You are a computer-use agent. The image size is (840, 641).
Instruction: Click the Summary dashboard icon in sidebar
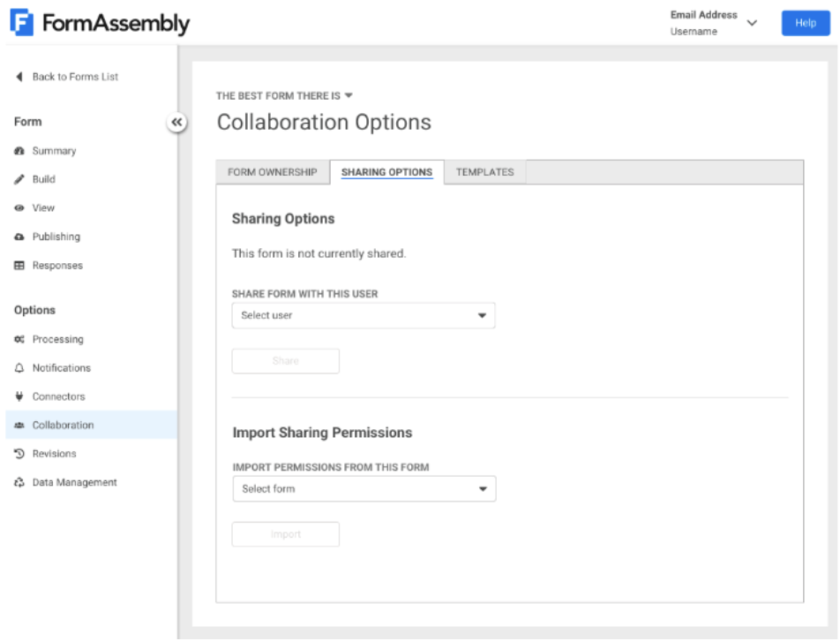pyautogui.click(x=19, y=151)
